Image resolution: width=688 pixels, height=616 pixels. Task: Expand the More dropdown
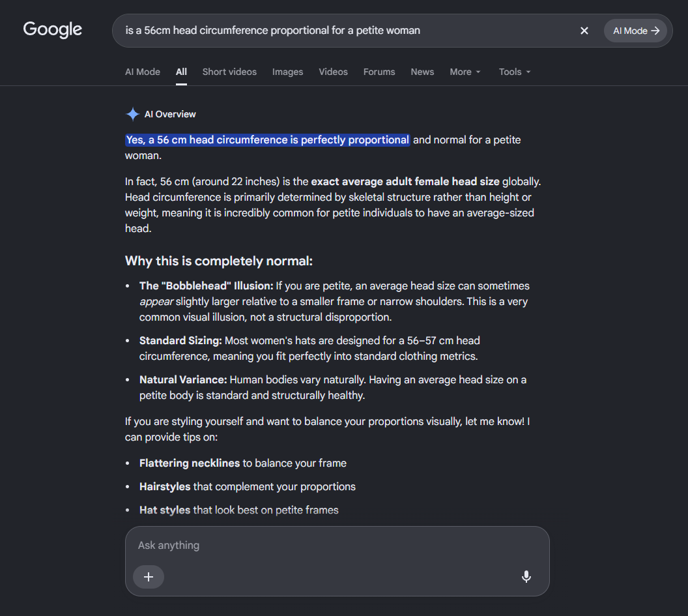[465, 72]
